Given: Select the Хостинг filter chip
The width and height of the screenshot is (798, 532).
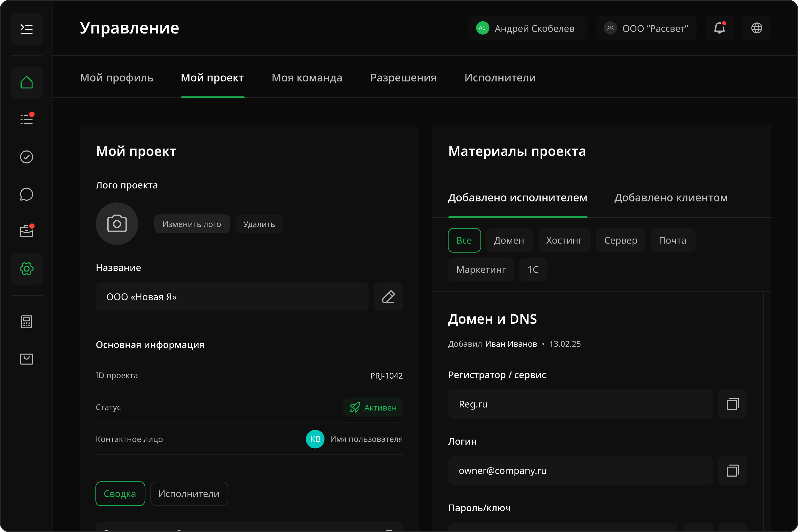Looking at the screenshot, I should (564, 240).
